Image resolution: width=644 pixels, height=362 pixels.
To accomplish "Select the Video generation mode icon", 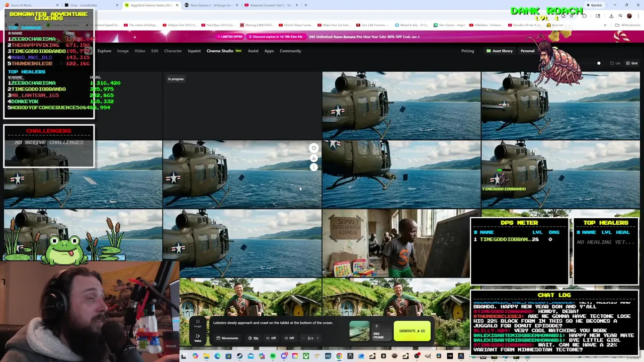I will coord(198,338).
